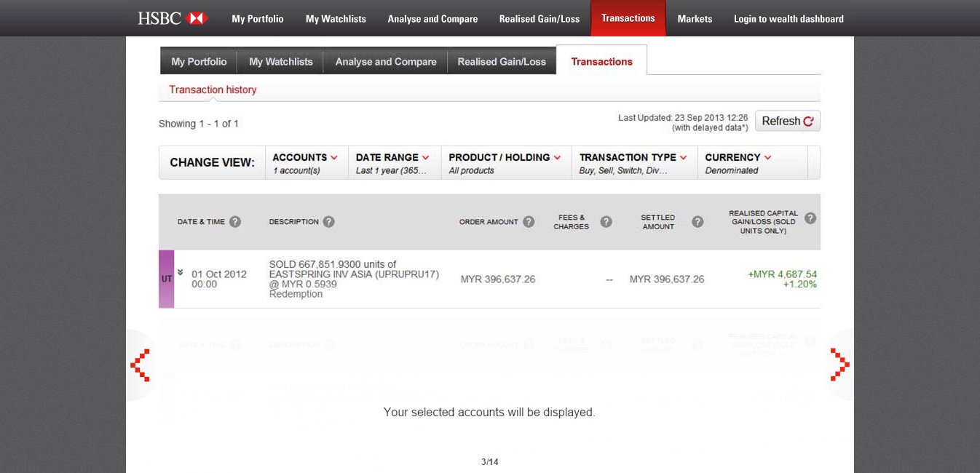
Task: Open My Portfolio in top navigation
Action: (x=258, y=19)
